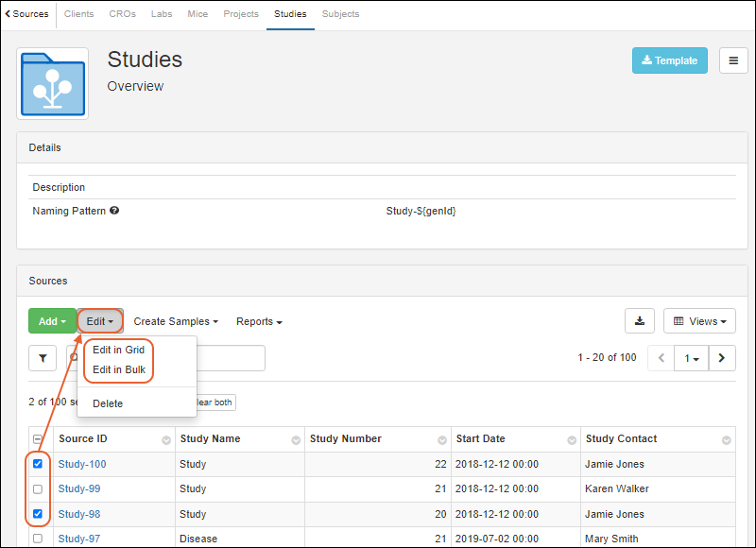Click the Template download button
Viewport: 756px width, 548px height.
(669, 60)
